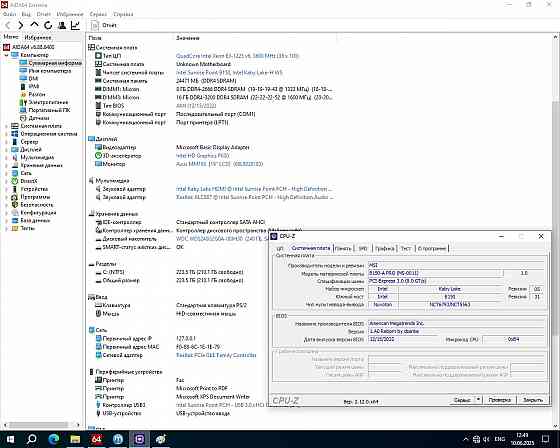Go forward with the AIDA64 Forward arrow
The image size is (560, 448).
pyautogui.click(x=21, y=25)
